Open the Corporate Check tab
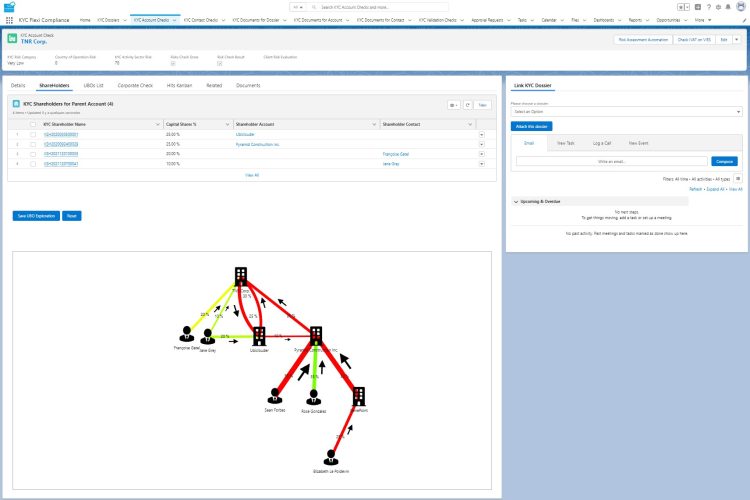The height and width of the screenshot is (500, 750). pos(135,86)
